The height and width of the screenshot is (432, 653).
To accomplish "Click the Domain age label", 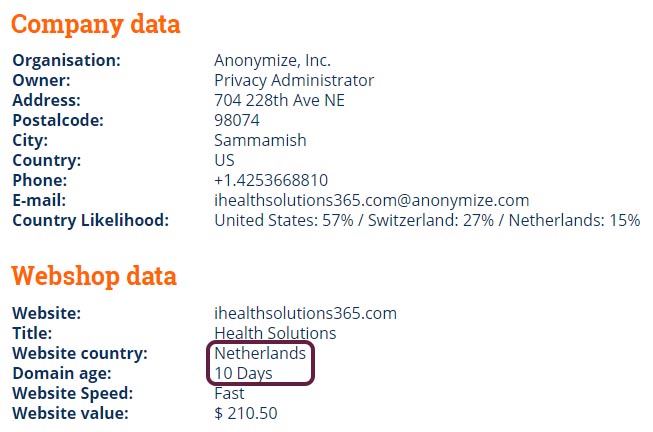I will click(62, 373).
